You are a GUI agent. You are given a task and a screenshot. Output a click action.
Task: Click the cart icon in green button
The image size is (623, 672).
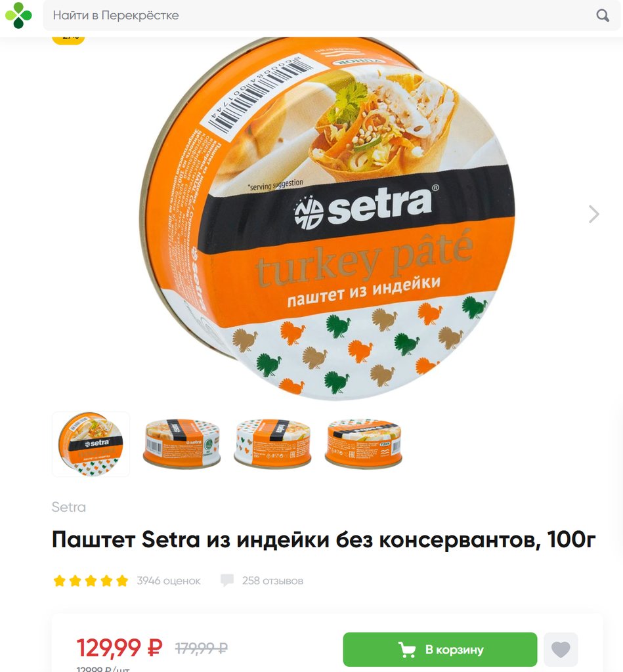point(407,650)
